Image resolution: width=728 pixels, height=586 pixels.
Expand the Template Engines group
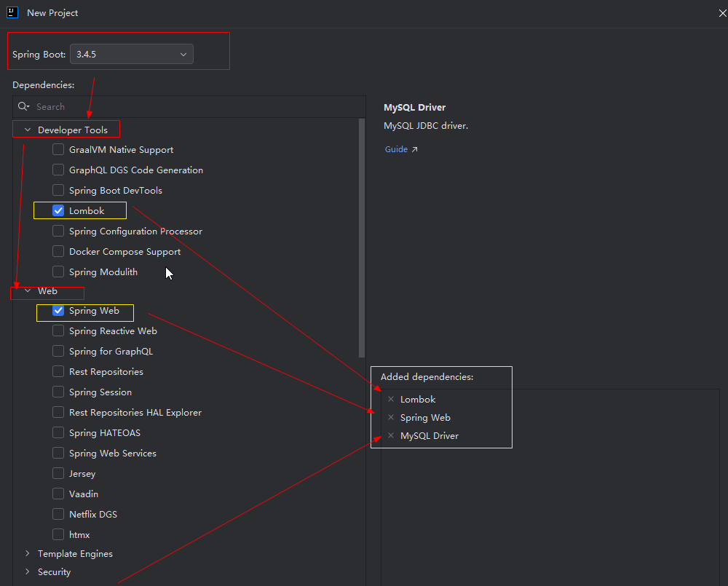28,553
